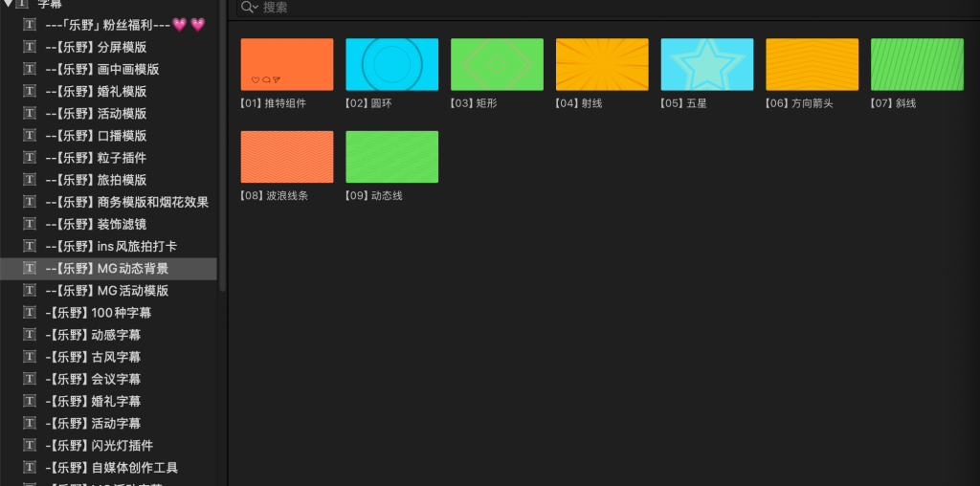Select the 【01】推特组件 orange thumbnail
The width and height of the screenshot is (980, 486).
pyautogui.click(x=287, y=64)
